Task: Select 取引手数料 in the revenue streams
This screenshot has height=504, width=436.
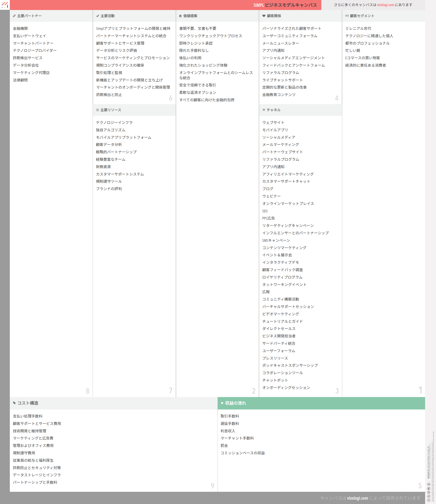Action: [230, 416]
